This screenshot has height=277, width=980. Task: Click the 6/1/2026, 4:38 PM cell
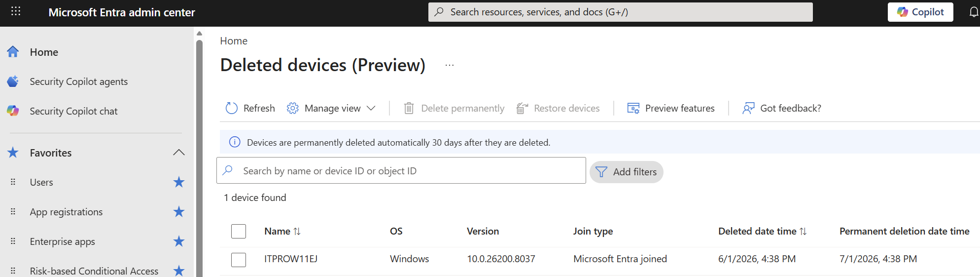pos(757,259)
